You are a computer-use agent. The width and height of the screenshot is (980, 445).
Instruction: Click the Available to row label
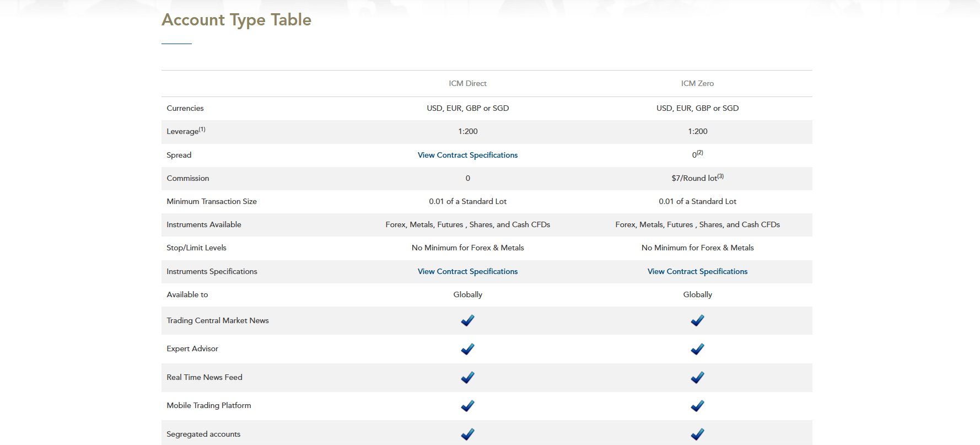coord(187,294)
